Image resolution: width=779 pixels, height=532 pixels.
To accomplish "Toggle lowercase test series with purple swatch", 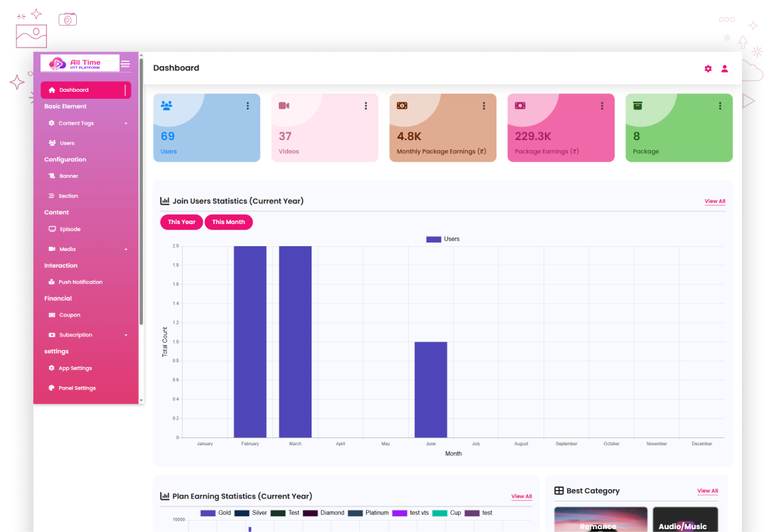I will point(479,513).
